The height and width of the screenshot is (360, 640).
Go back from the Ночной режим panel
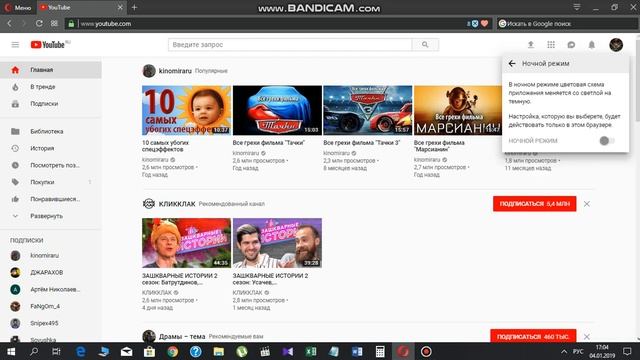tap(512, 63)
